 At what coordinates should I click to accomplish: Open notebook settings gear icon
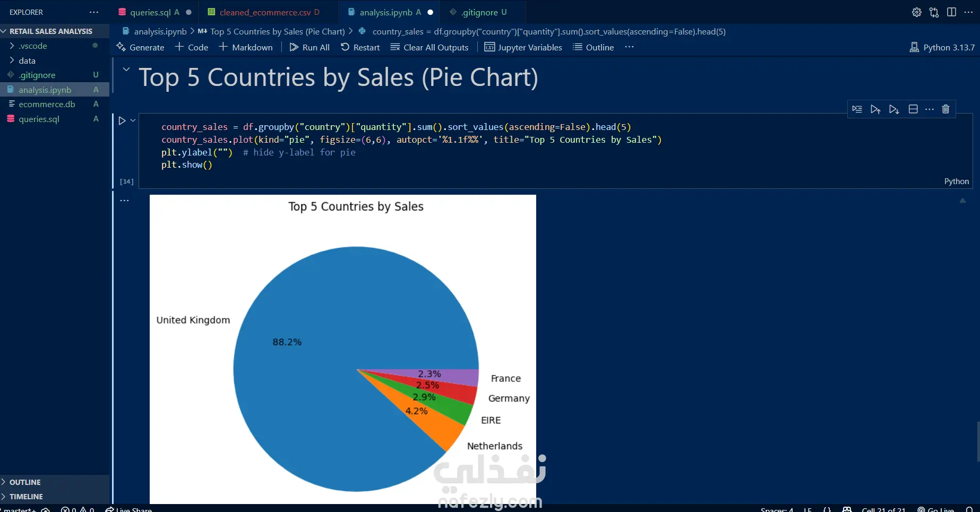click(x=916, y=12)
